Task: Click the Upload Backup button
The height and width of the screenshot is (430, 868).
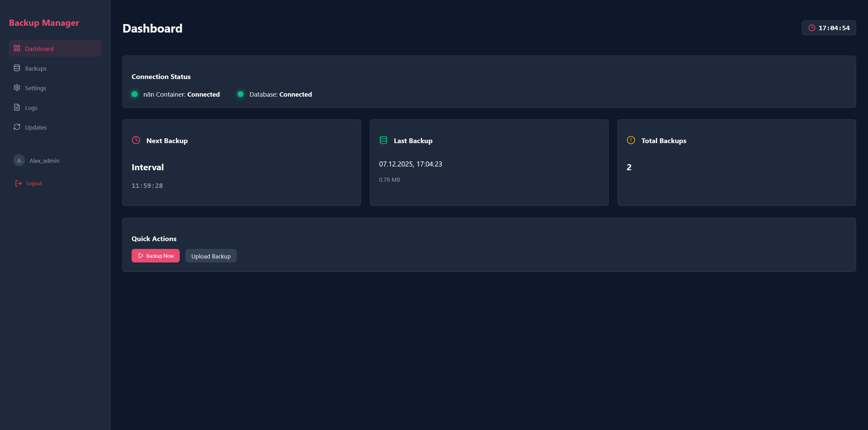Action: pyautogui.click(x=211, y=256)
